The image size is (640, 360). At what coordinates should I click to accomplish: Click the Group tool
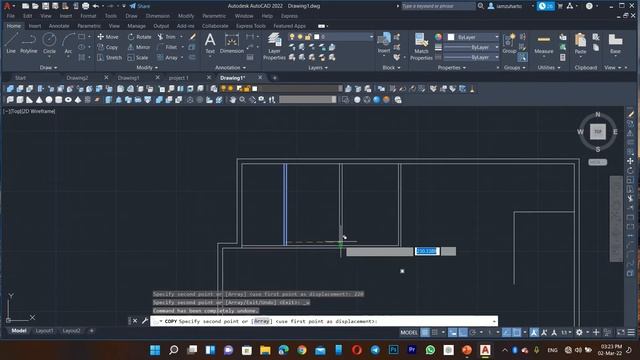point(509,43)
